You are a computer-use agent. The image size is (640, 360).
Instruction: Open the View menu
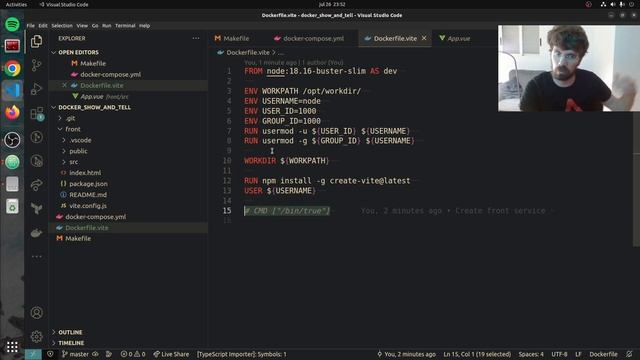[82, 25]
